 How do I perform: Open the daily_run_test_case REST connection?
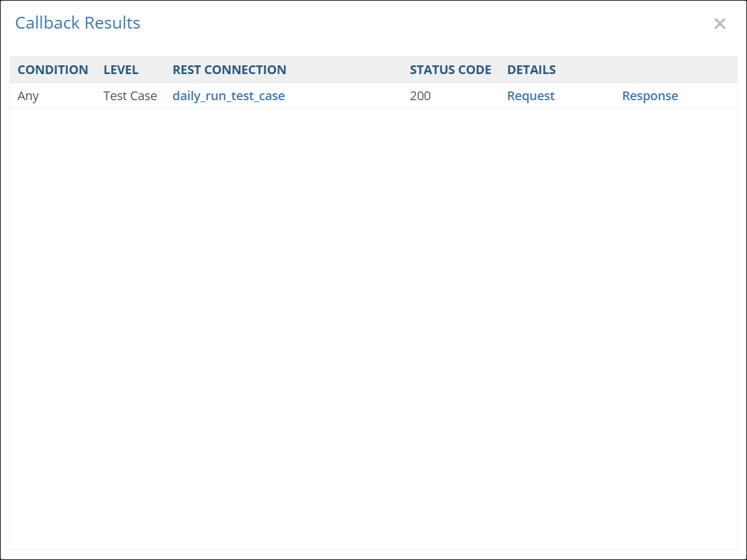(x=228, y=96)
